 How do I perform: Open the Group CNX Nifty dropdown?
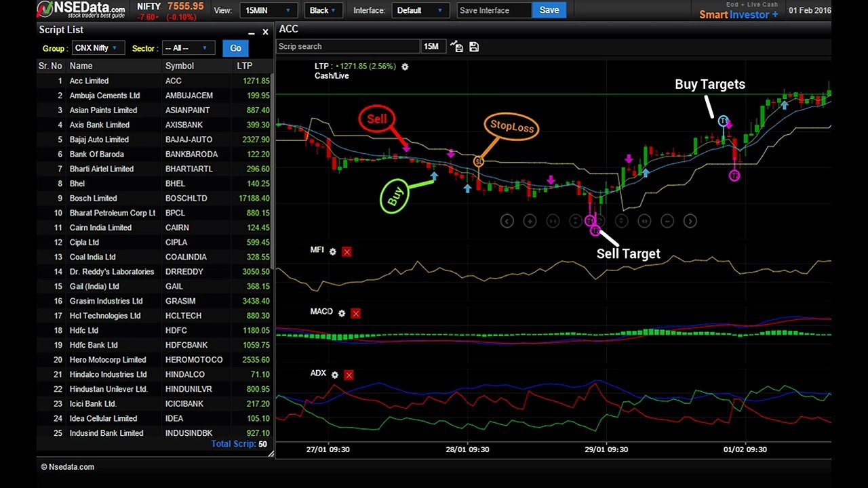click(x=97, y=48)
